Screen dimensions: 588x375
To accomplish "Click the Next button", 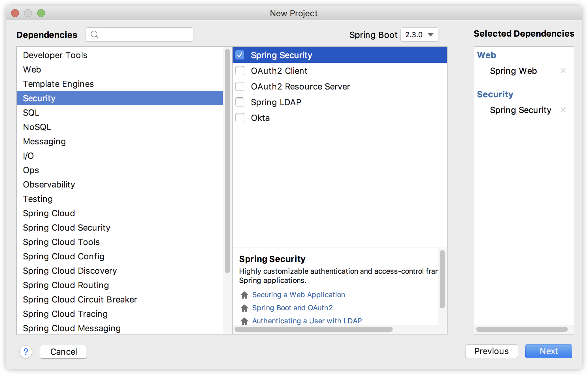I will point(548,351).
